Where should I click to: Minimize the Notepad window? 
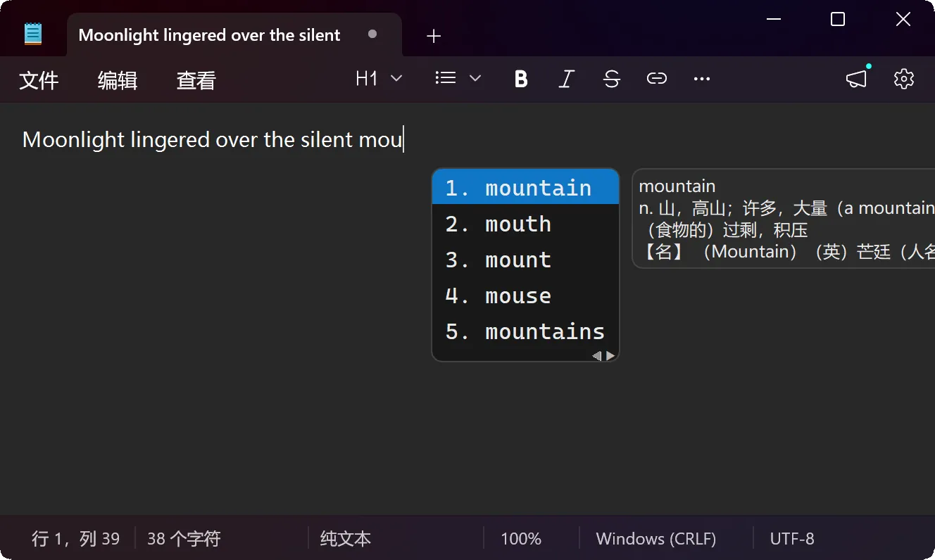point(773,20)
